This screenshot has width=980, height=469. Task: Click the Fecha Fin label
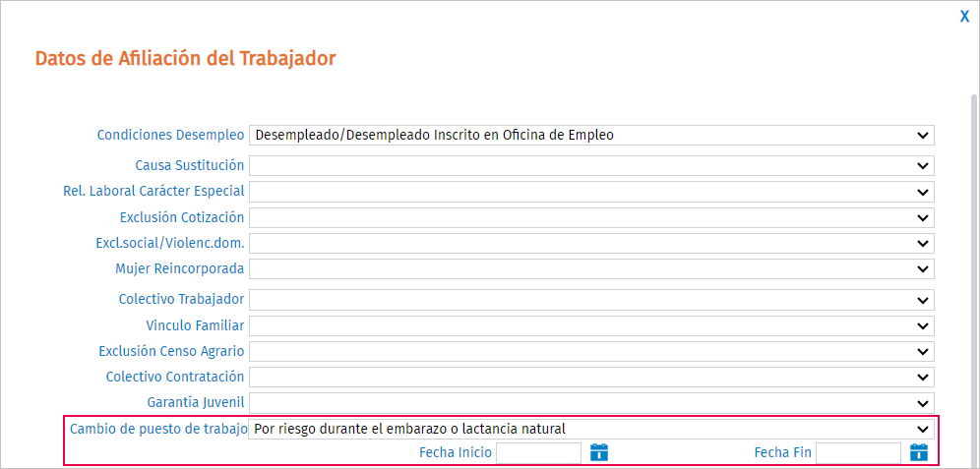click(x=782, y=452)
